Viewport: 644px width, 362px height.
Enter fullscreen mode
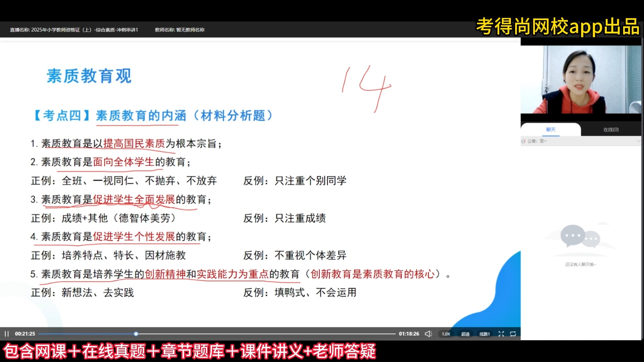tap(501, 334)
